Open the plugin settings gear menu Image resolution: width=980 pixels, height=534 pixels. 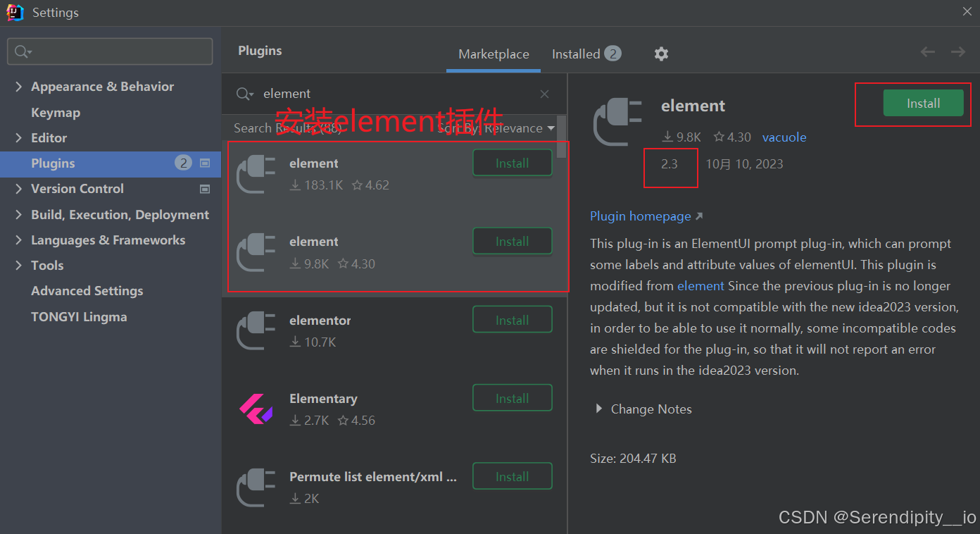661,54
